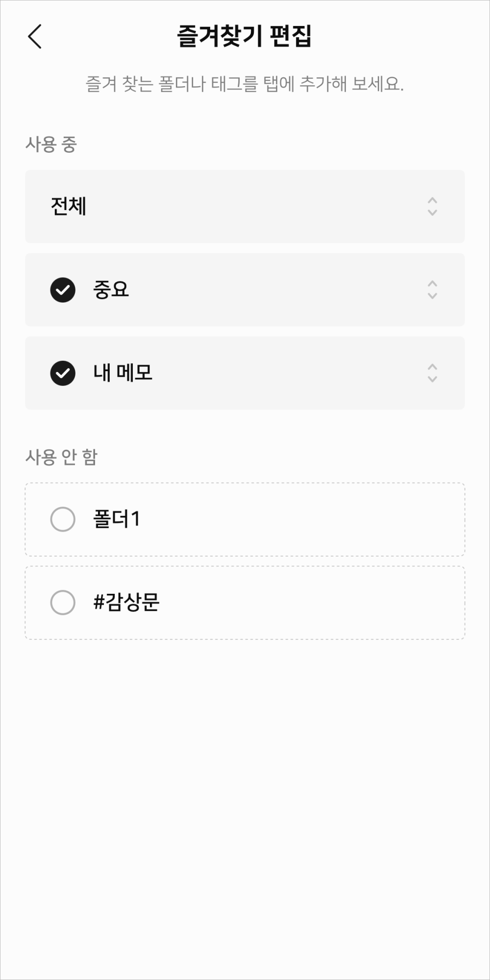This screenshot has width=490, height=980.
Task: Uncheck the 내 메모 favorite checkbox
Action: (x=63, y=373)
